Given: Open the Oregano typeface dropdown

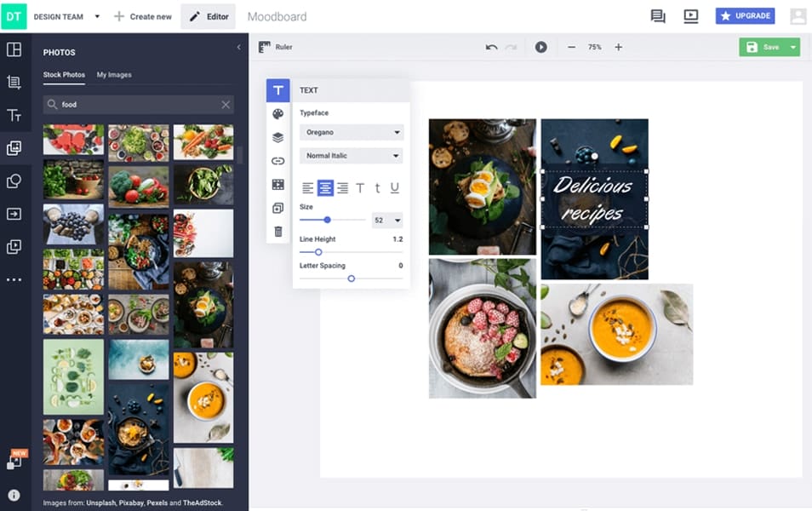Looking at the screenshot, I should (351, 132).
